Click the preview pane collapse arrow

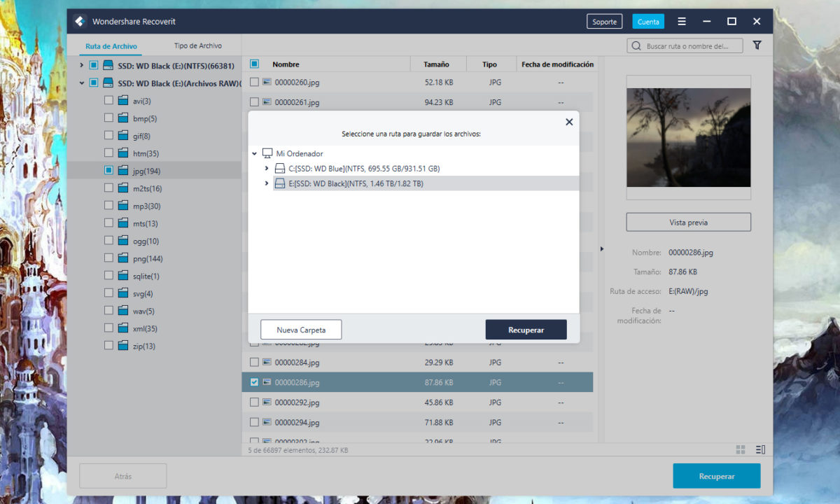pos(601,248)
